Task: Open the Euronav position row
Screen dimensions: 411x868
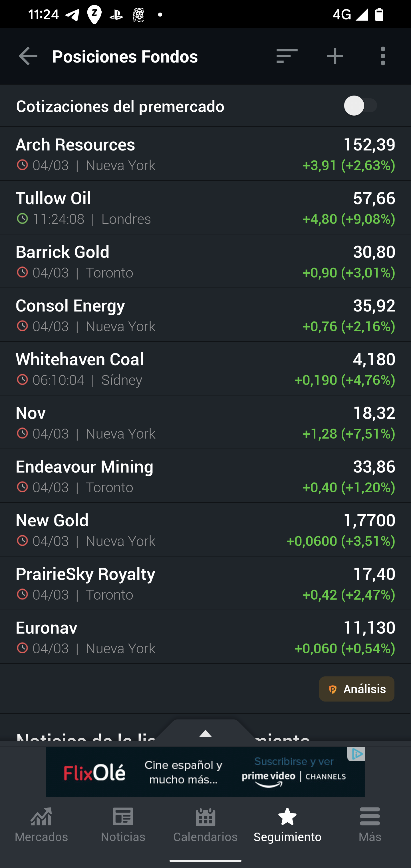Action: [205, 637]
